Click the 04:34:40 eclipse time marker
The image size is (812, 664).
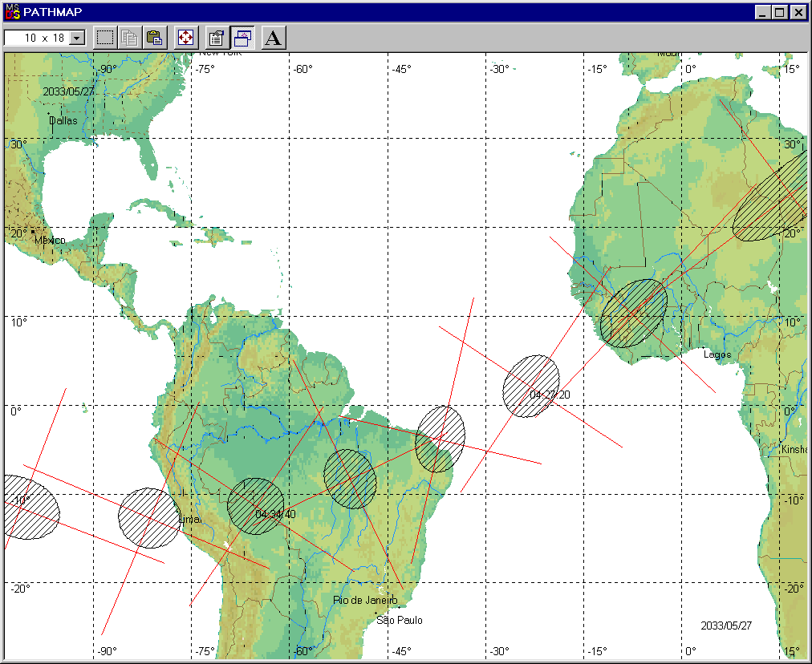point(275,514)
